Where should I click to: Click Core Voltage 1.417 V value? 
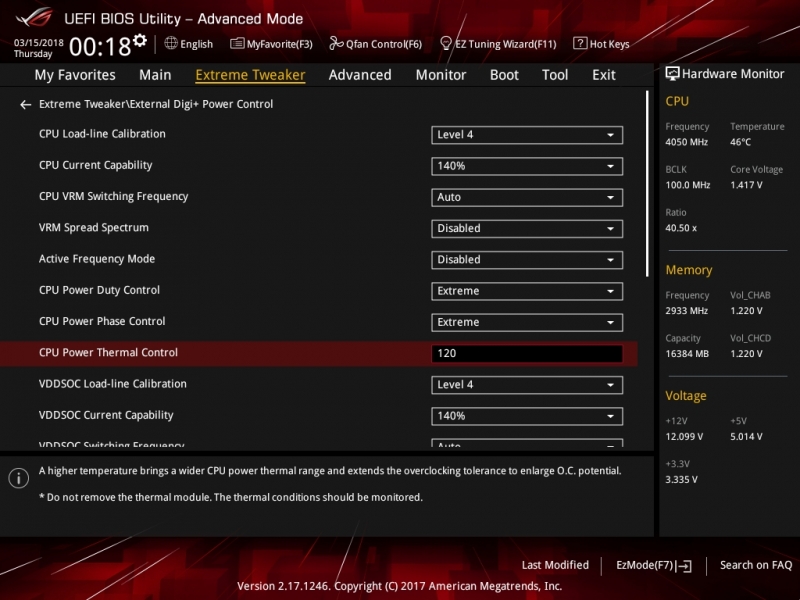click(746, 185)
